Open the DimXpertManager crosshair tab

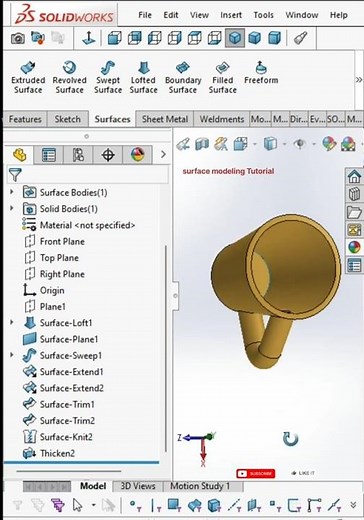coord(108,155)
